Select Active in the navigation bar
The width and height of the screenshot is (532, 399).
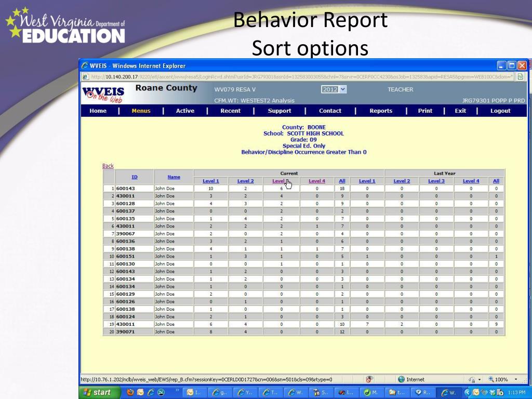(x=185, y=111)
